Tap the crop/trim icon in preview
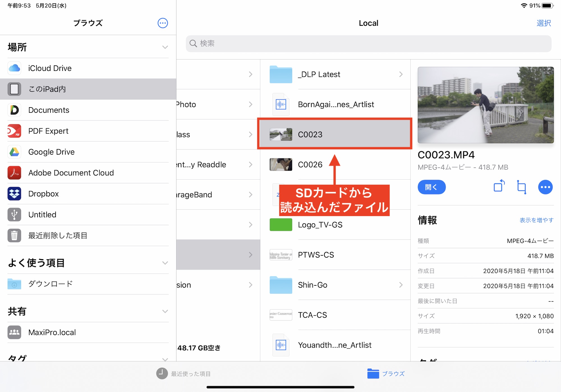 click(x=521, y=187)
